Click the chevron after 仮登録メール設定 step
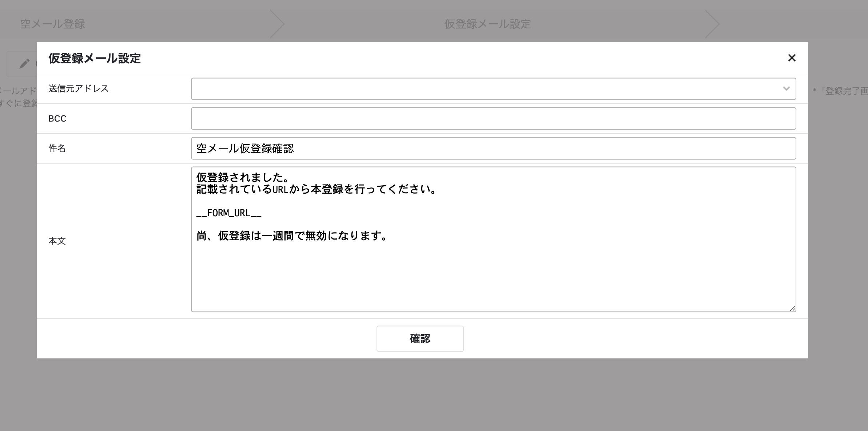The height and width of the screenshot is (431, 868). click(x=712, y=24)
